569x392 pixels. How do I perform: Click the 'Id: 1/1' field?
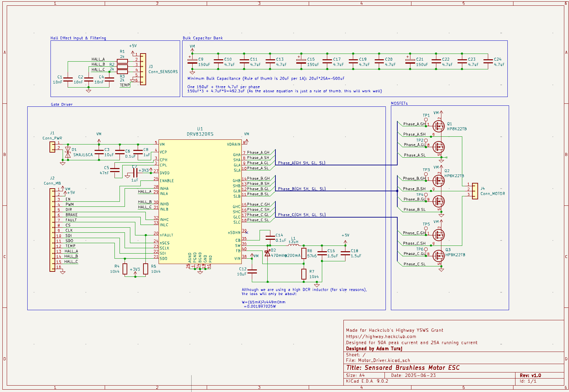point(528,381)
